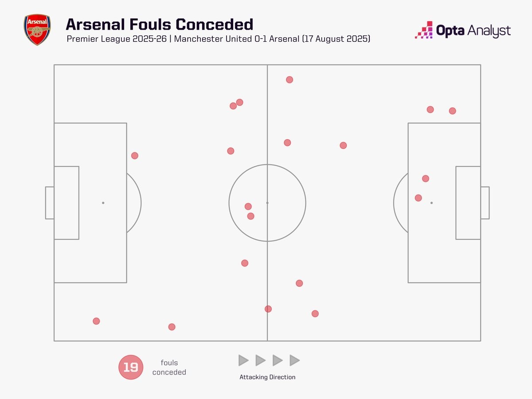Click the Arsenal club crest logo

tap(37, 30)
